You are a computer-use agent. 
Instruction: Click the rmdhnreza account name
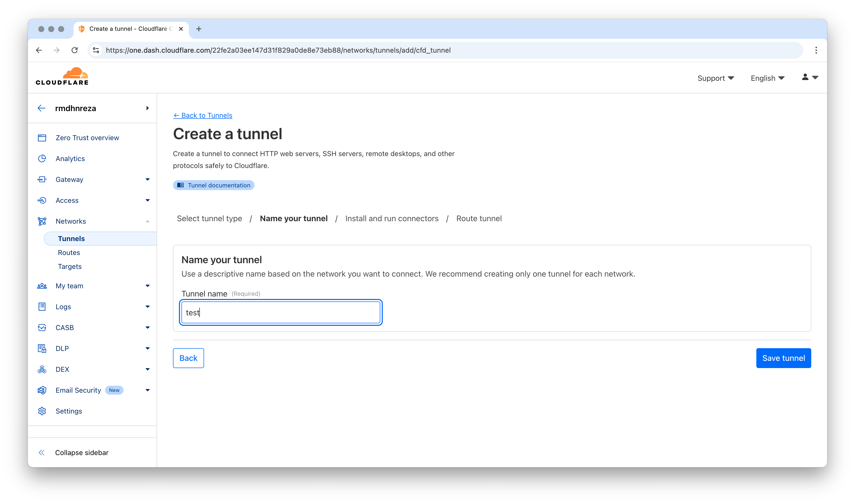(76, 108)
